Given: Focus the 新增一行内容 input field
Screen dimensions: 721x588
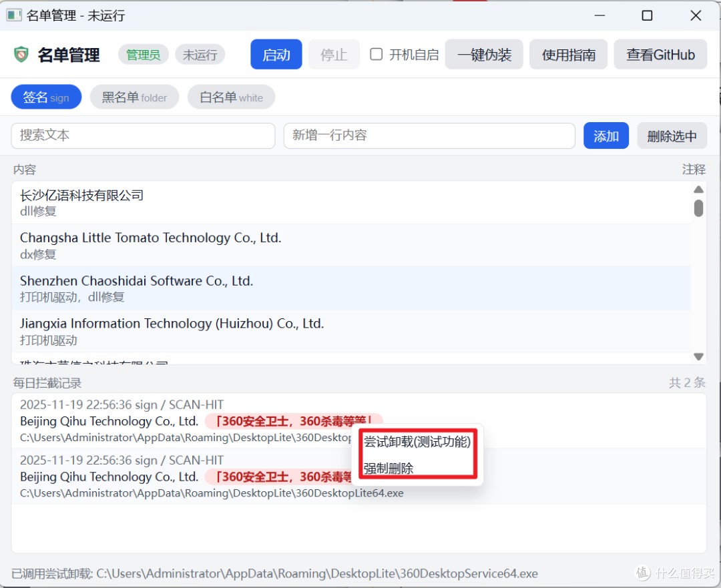Looking at the screenshot, I should [429, 135].
